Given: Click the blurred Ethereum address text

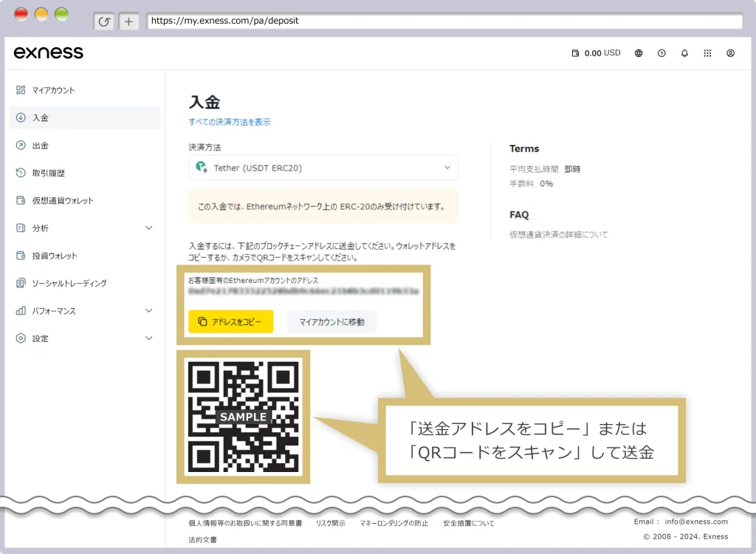Looking at the screenshot, I should [x=303, y=292].
